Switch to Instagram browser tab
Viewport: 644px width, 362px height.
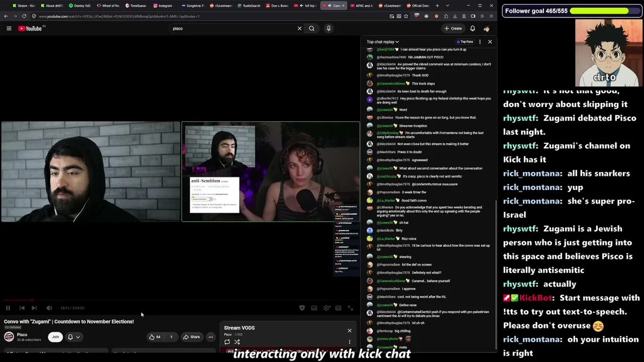pos(164,6)
